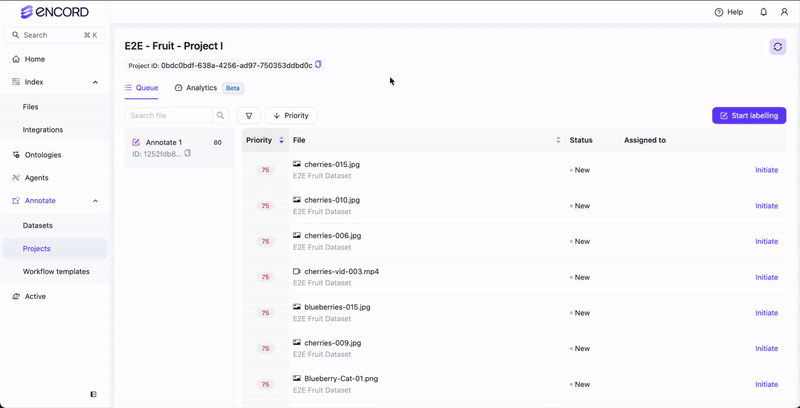Click the Search file input field
The height and width of the screenshot is (408, 800).
pos(168,115)
